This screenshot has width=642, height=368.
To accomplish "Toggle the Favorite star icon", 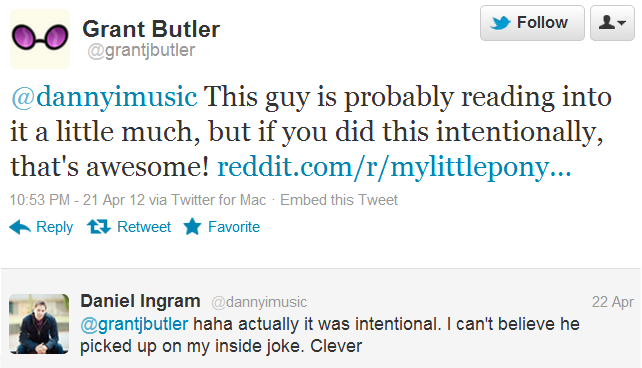I will tap(192, 226).
